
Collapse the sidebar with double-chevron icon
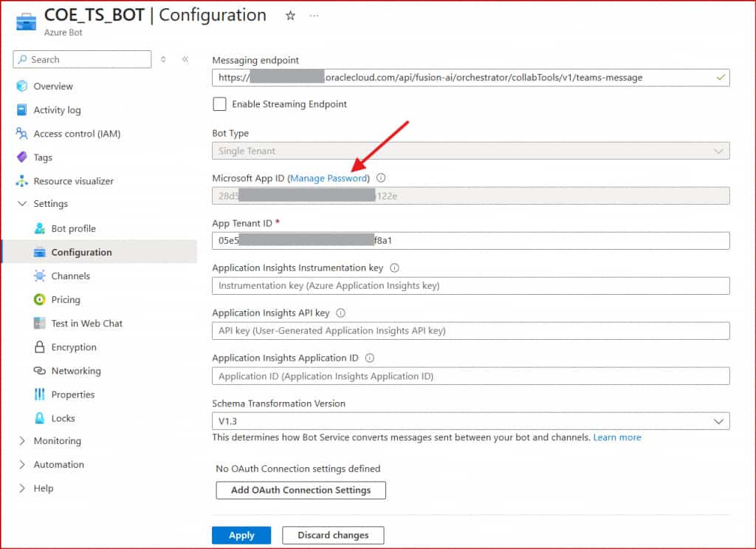click(x=185, y=60)
